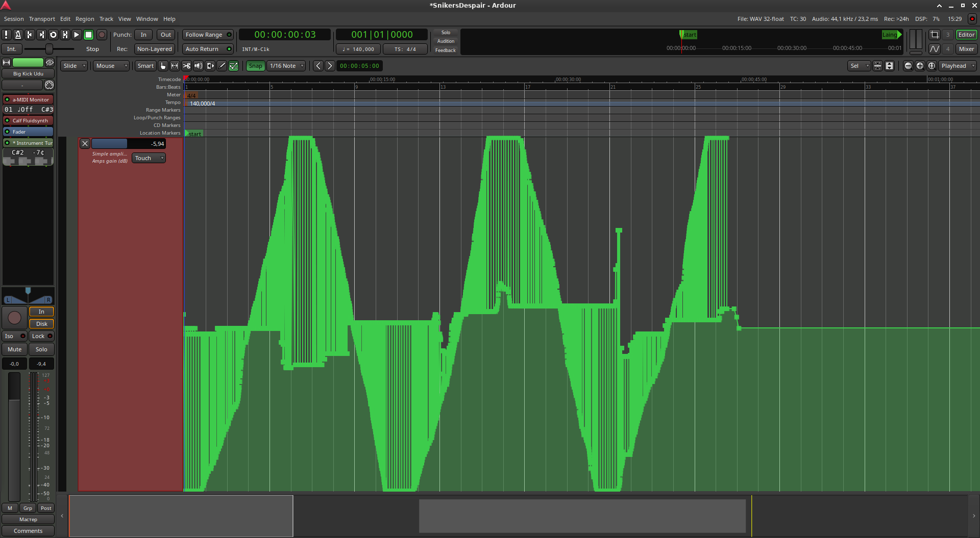Open the Touch automation mode dropdown
This screenshot has height=538, width=980.
(149, 158)
